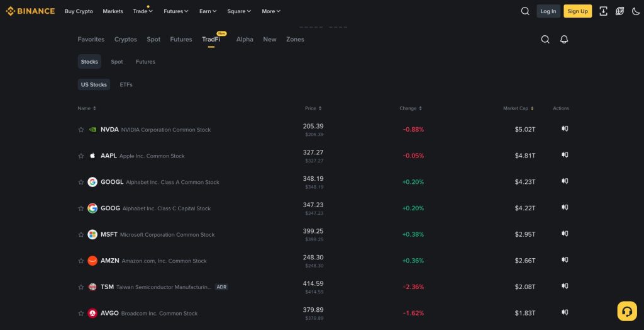Open the trade action icon for AMZN
The image size is (644, 330).
tap(565, 260)
